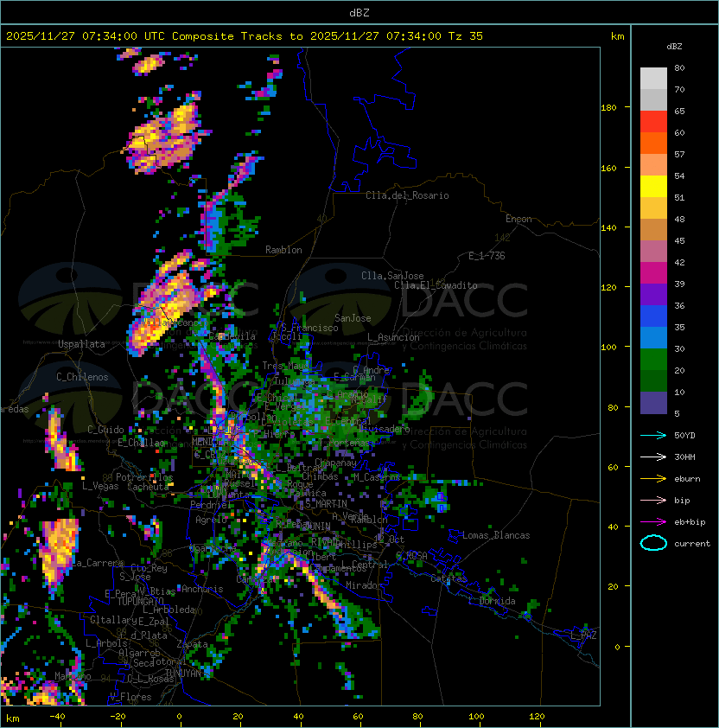Click the 'Mirador' map label
This screenshot has width=719, height=728.
pos(365,585)
